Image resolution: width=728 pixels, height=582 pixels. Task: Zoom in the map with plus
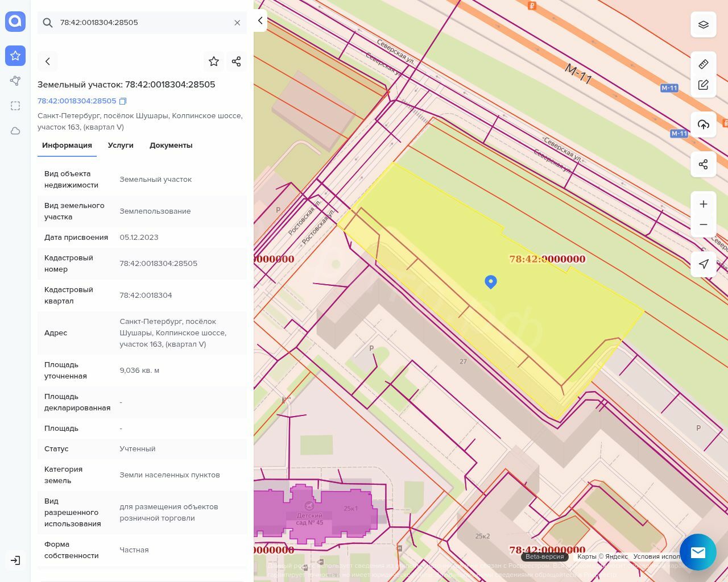(x=703, y=204)
